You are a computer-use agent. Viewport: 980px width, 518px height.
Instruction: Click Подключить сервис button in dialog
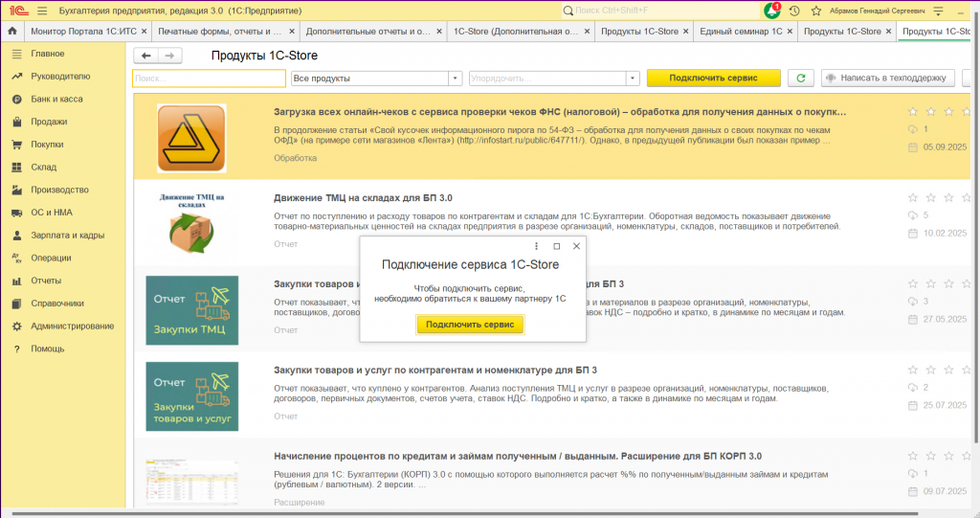pyautogui.click(x=470, y=325)
